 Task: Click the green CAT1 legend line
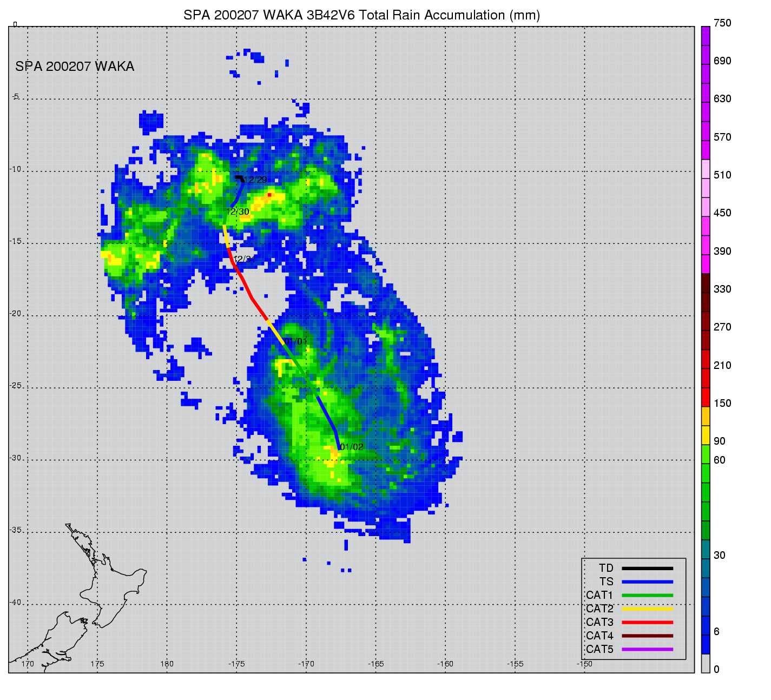pos(647,596)
